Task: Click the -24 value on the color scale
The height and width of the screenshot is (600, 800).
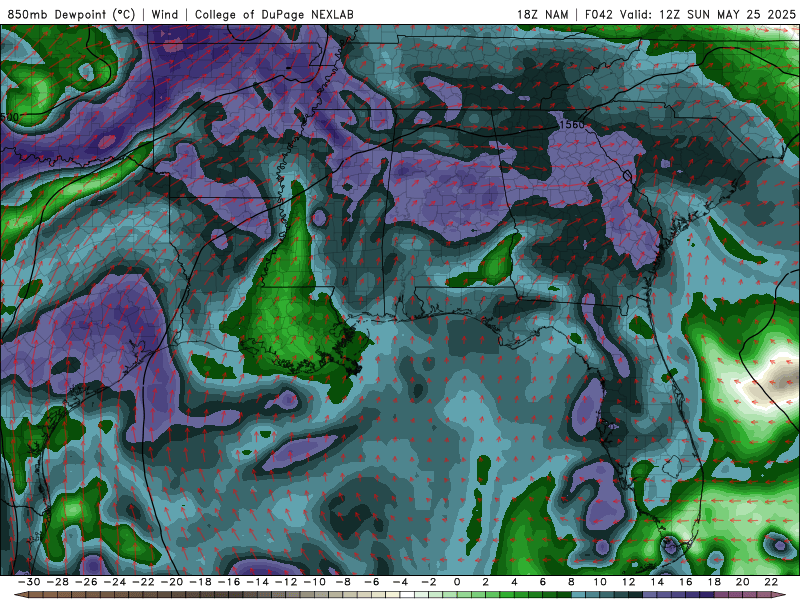Action: [x=114, y=582]
